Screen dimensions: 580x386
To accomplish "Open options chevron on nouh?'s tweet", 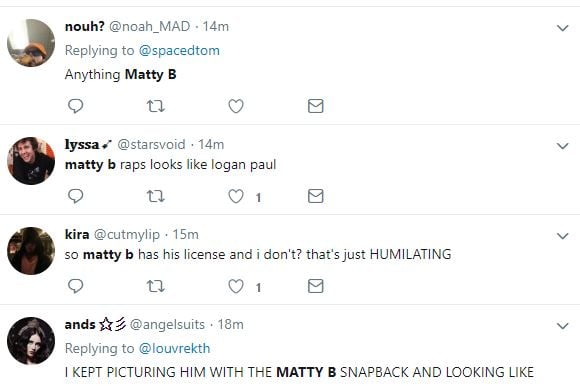I will 562,28.
